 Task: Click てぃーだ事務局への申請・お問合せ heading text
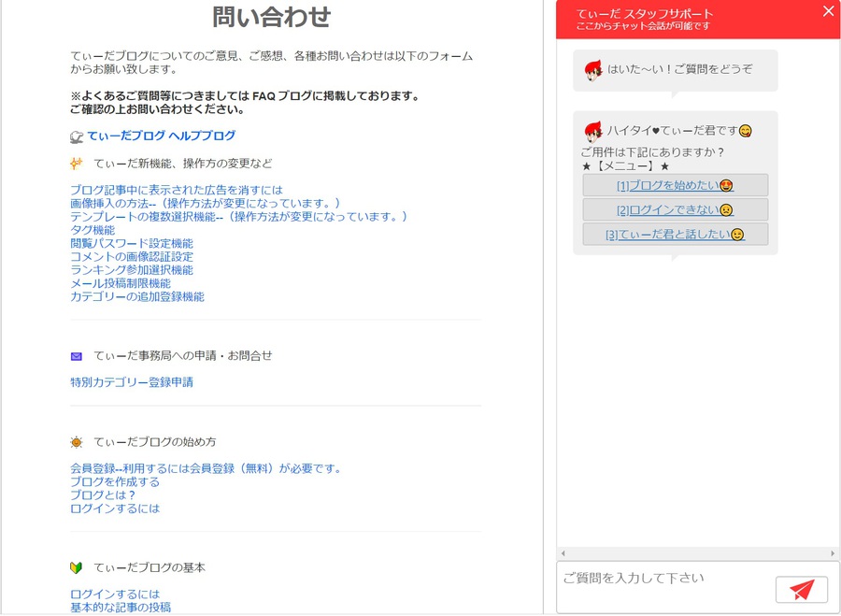pyautogui.click(x=183, y=356)
